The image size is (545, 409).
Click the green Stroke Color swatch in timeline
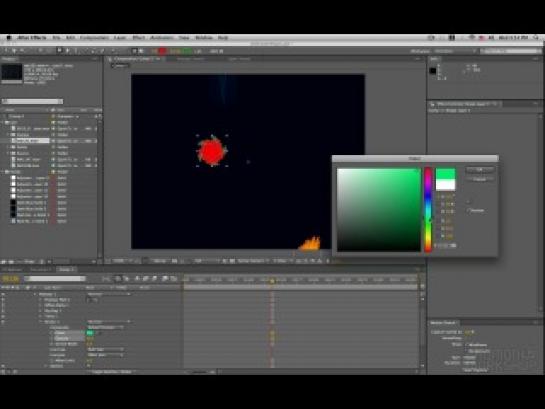(90, 333)
